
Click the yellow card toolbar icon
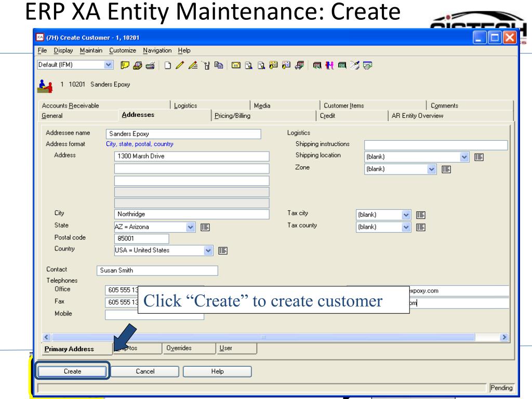tap(236, 65)
